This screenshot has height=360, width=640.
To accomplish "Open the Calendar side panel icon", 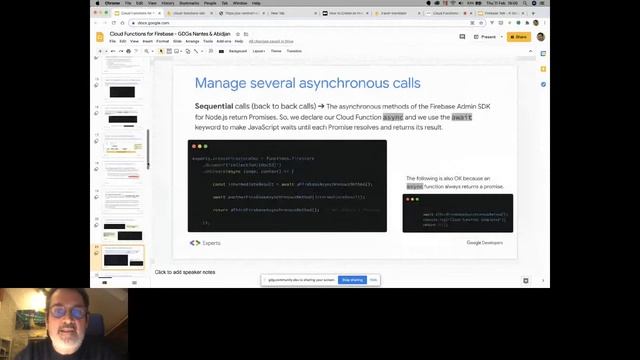I will click(x=543, y=53).
